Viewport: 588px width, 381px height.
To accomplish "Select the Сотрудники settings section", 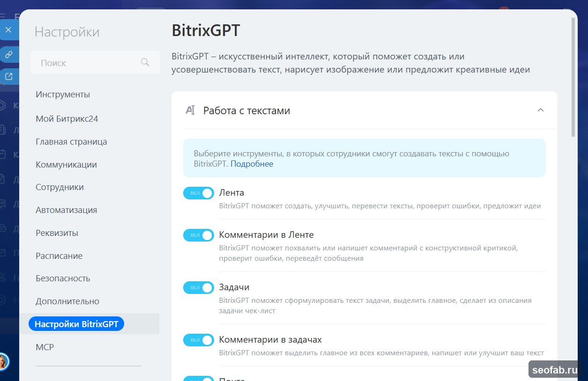I will point(60,187).
